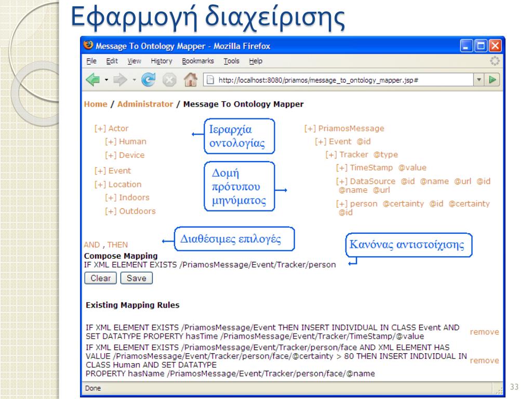This screenshot has width=532, height=399.
Task: Reload the page with the refresh icon
Action: 148,80
